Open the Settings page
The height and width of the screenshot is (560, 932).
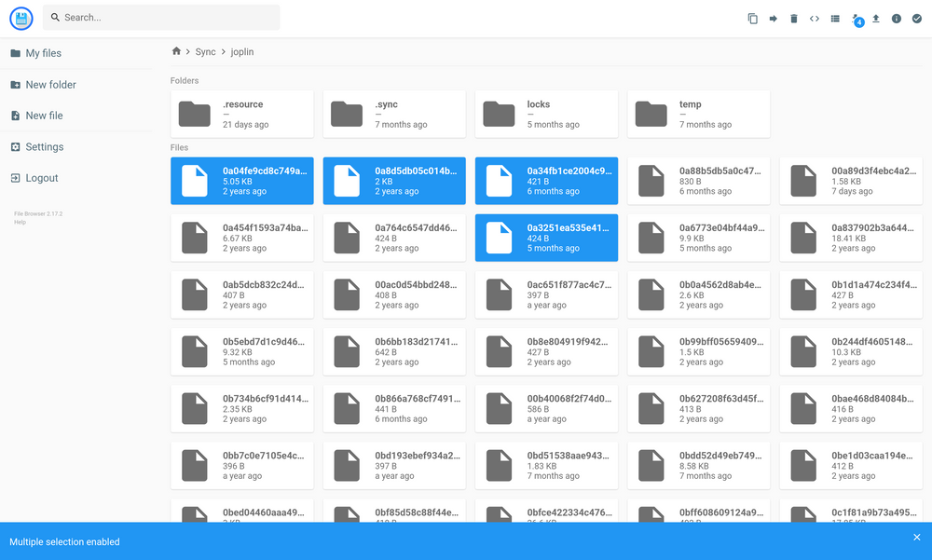point(41,146)
